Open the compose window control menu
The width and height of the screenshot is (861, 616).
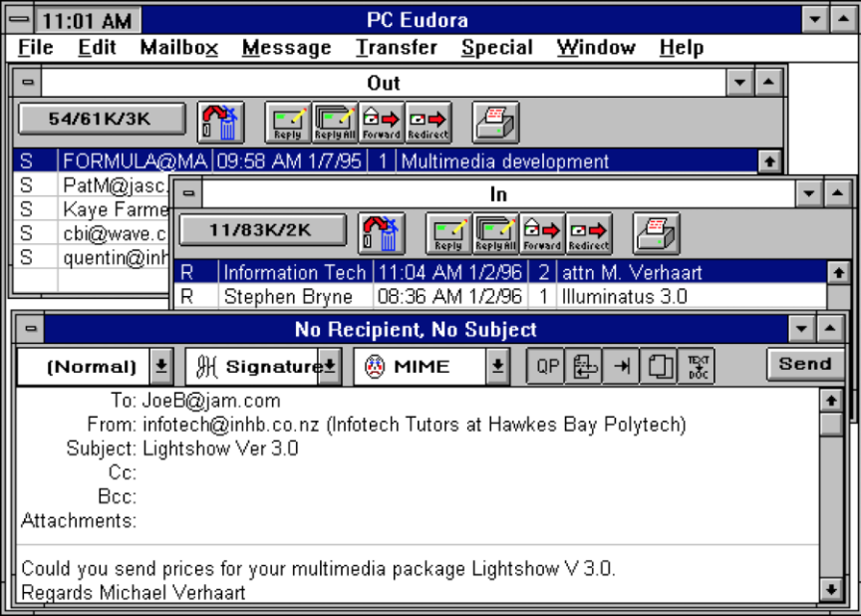click(30, 329)
